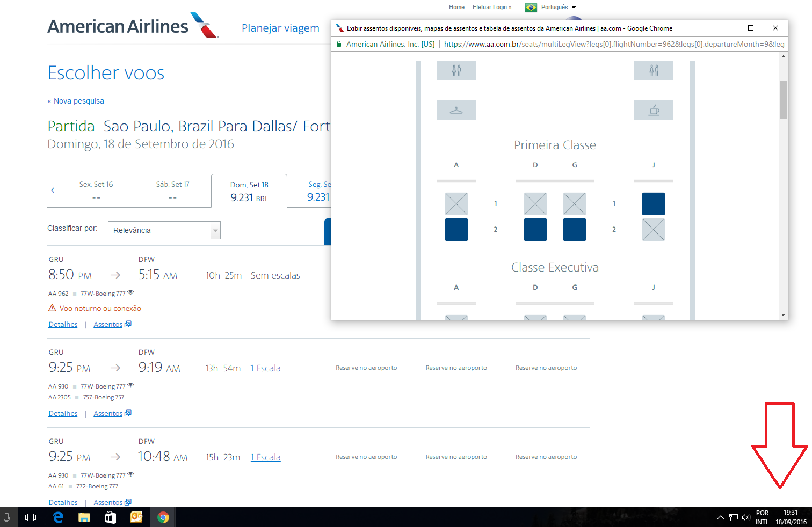Select Sáb, Set 17 date tab
Image resolution: width=812 pixels, height=527 pixels.
[172, 191]
